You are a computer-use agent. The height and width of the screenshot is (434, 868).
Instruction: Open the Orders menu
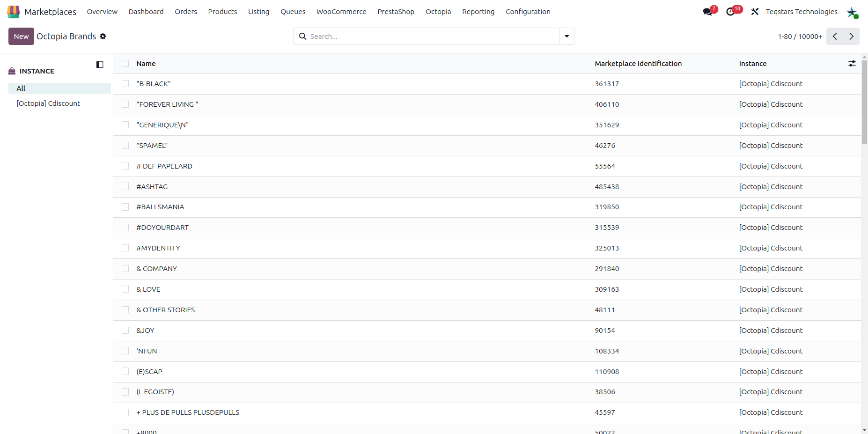(x=186, y=12)
